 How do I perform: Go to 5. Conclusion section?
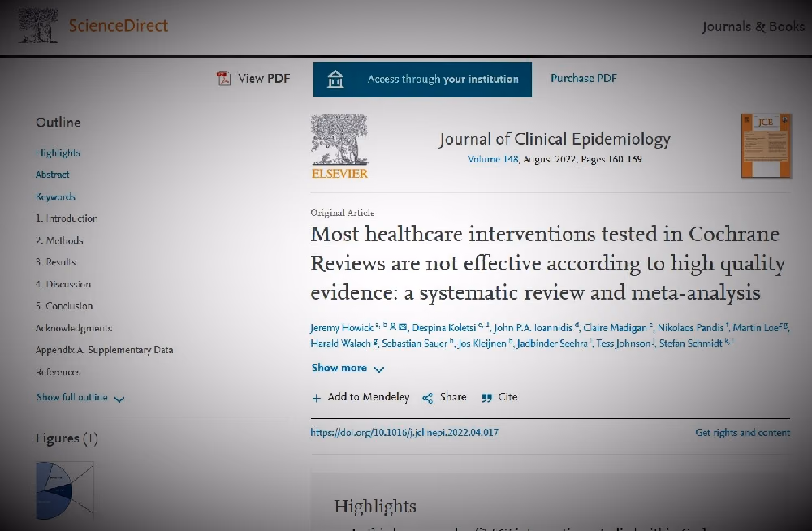[x=64, y=306]
